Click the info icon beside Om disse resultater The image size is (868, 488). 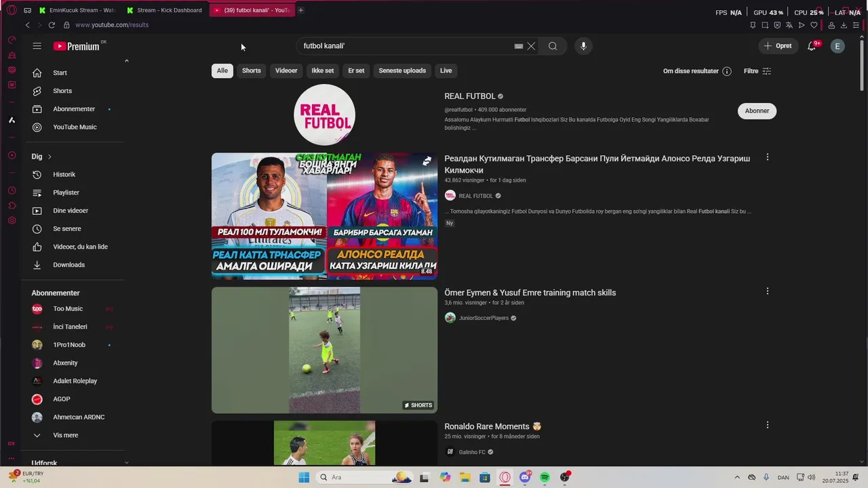pos(727,71)
